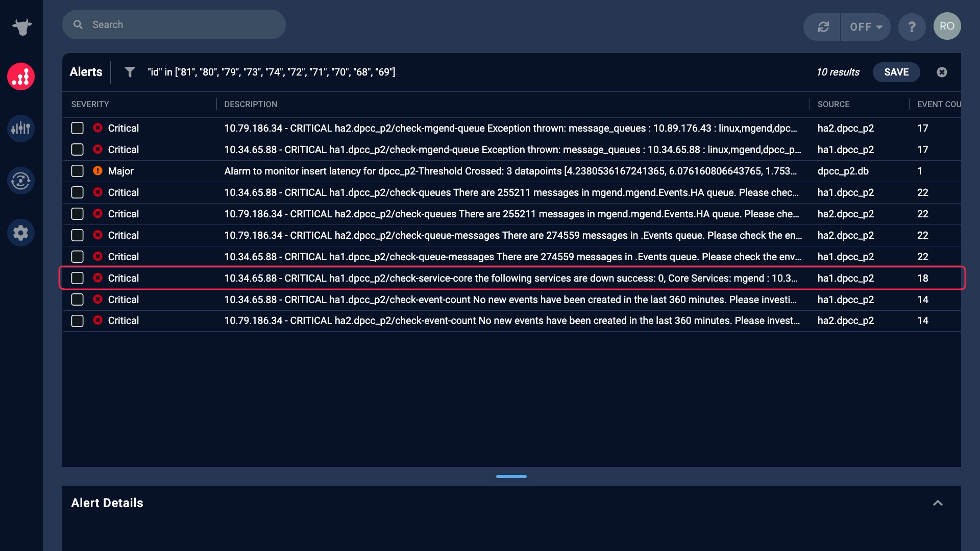Check the ha2 check-mgend-queue alert box
The image size is (980, 551).
click(77, 128)
